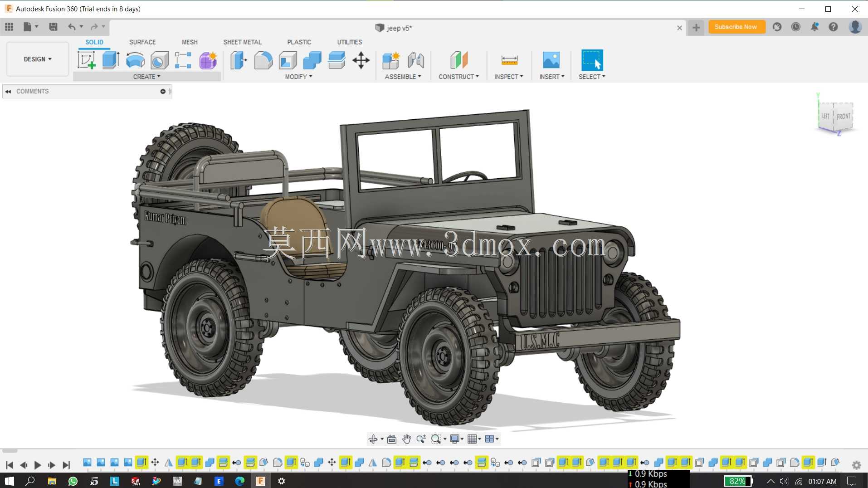Image resolution: width=868 pixels, height=488 pixels.
Task: Undo the last action
Action: click(72, 27)
